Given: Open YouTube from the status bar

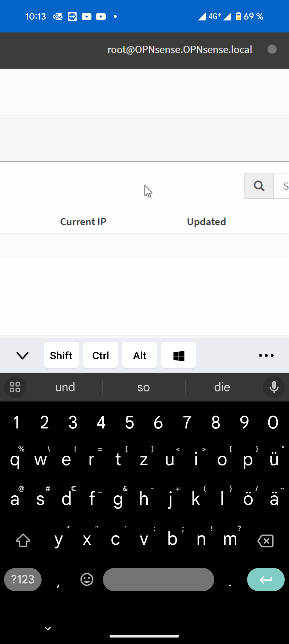Looking at the screenshot, I should (87, 16).
